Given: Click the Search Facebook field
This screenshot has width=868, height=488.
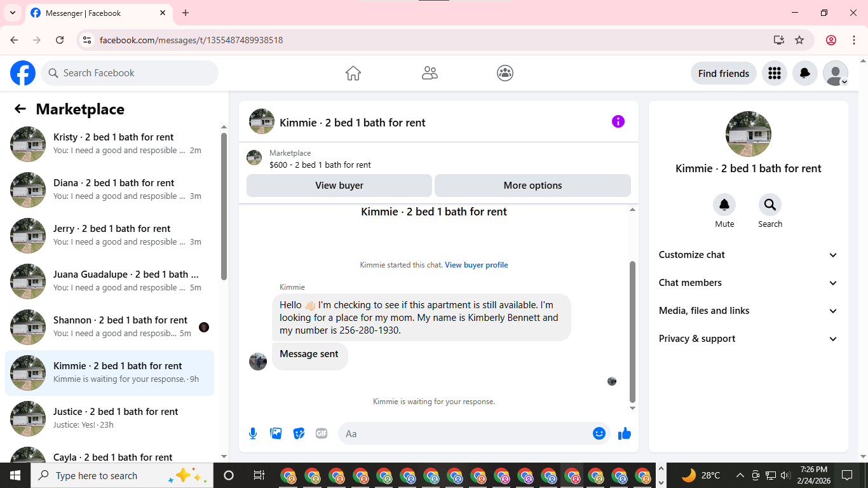Looking at the screenshot, I should pos(130,73).
